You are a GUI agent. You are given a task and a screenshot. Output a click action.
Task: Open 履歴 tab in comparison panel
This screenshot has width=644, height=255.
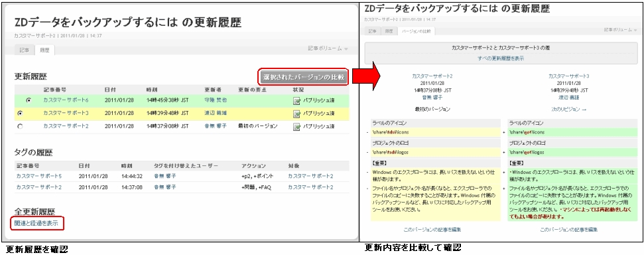(x=389, y=31)
